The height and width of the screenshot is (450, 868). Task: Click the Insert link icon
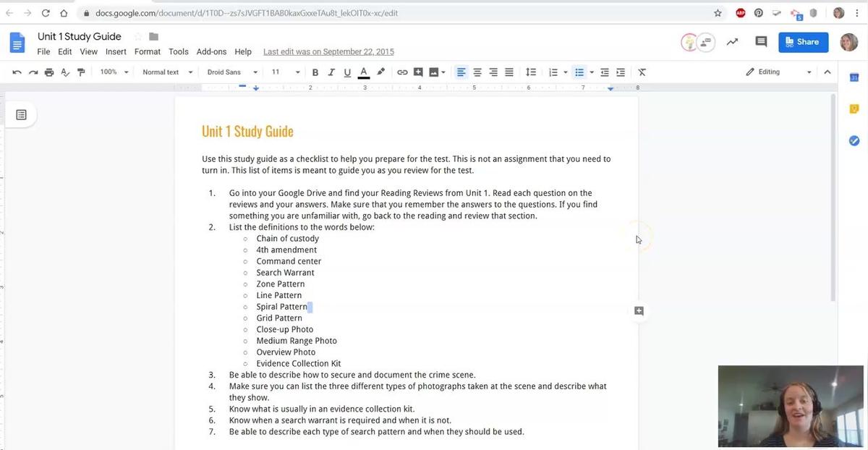(402, 72)
